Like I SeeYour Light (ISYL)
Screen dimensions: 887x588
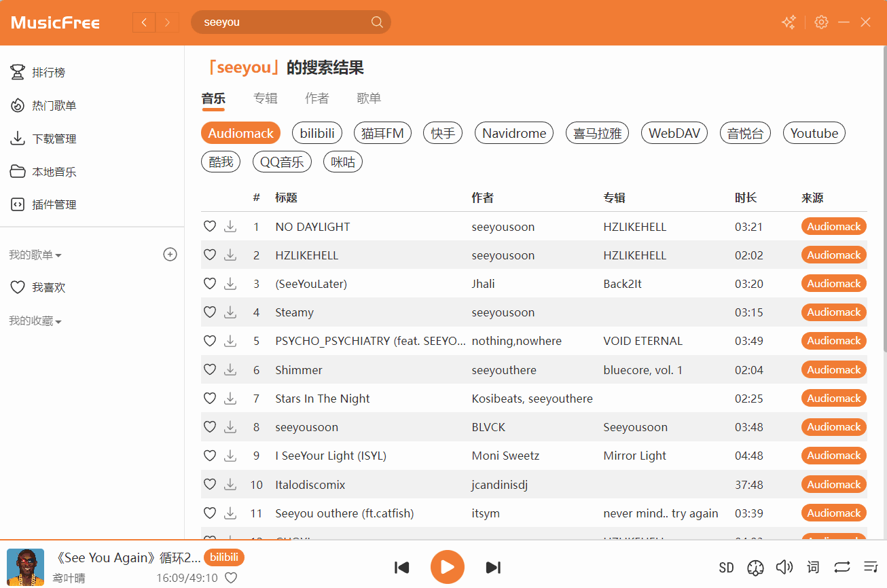coord(210,455)
